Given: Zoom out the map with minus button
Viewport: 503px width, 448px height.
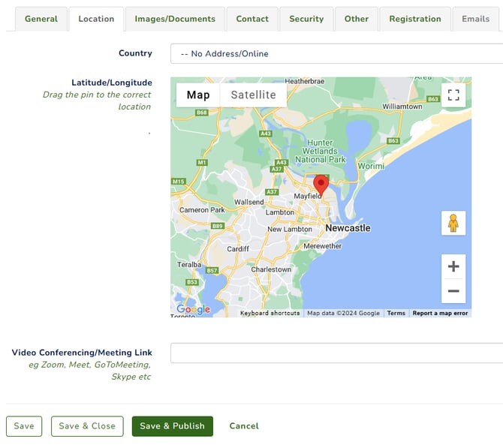Looking at the screenshot, I should click(x=453, y=291).
